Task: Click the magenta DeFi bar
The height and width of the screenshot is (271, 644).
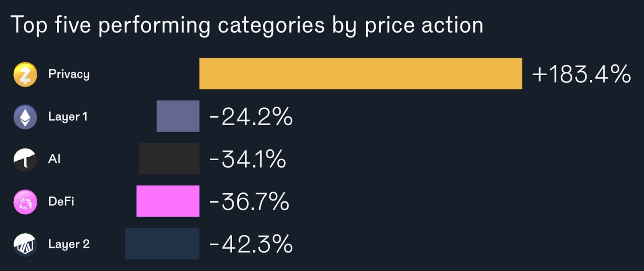Action: tap(168, 201)
